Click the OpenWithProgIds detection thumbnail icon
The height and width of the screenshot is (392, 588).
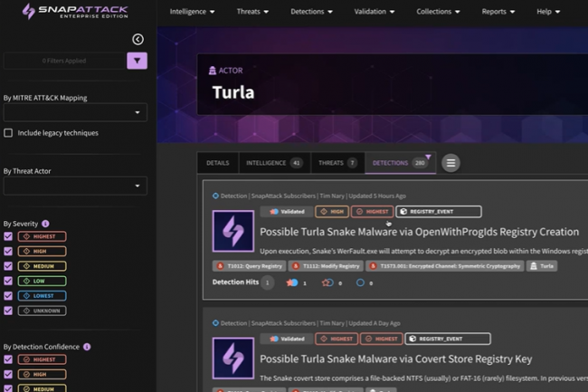(x=232, y=231)
